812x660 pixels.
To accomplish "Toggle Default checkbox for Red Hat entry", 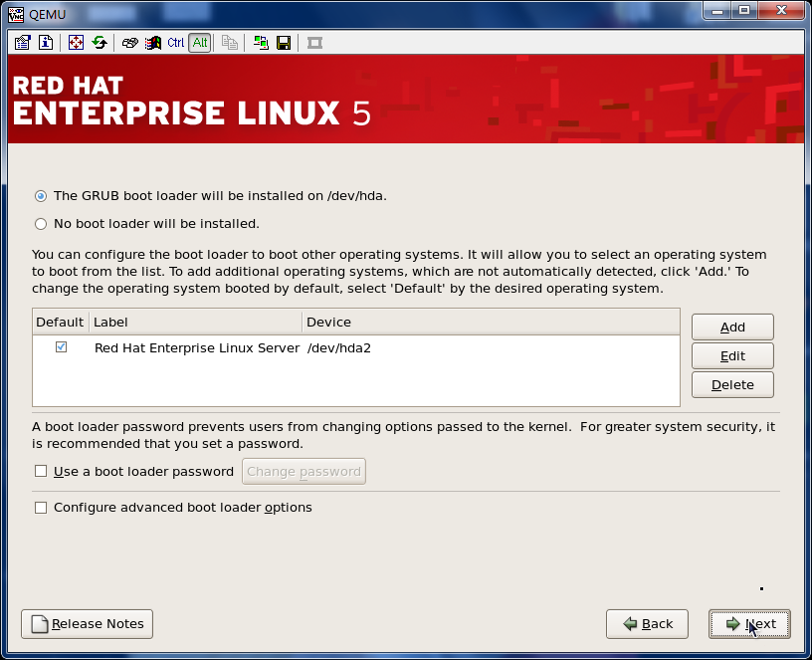I will coord(61,347).
